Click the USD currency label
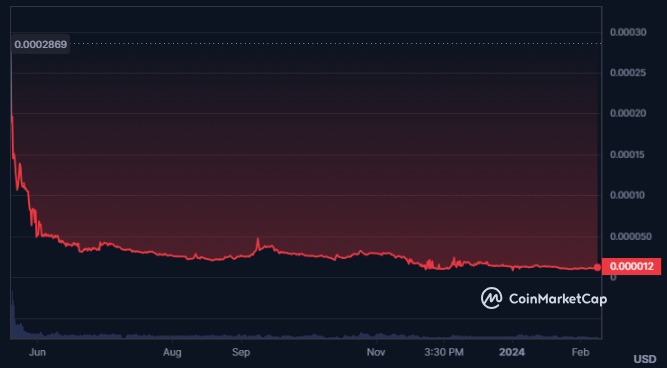The image size is (667, 368). pos(645,359)
